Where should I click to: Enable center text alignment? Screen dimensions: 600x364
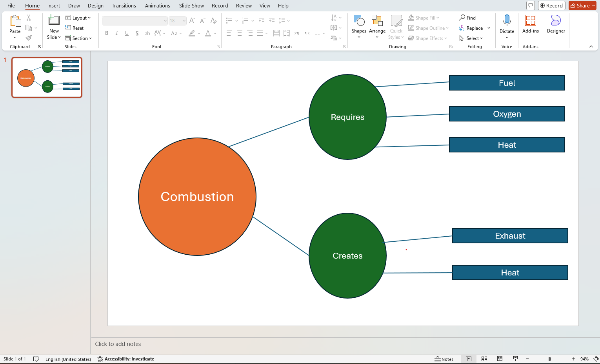[240, 33]
